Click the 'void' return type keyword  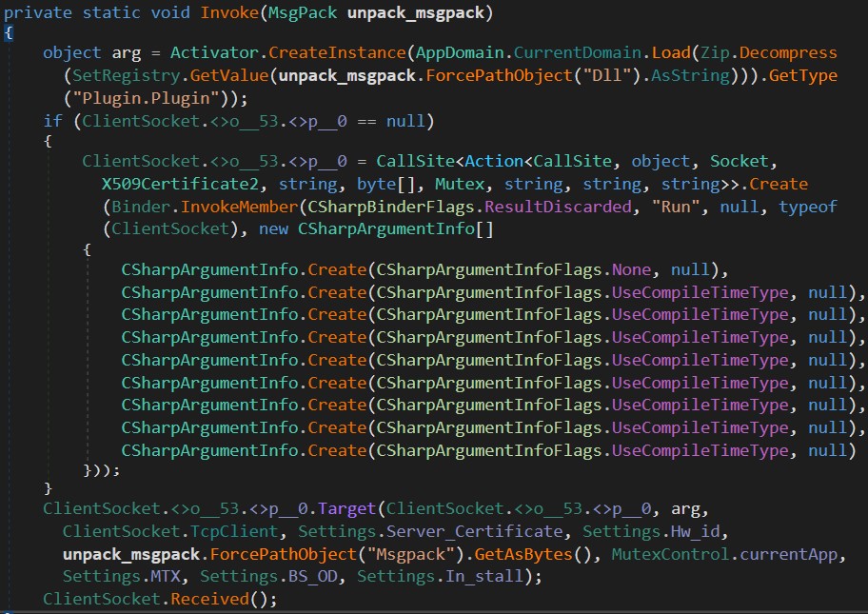click(170, 12)
